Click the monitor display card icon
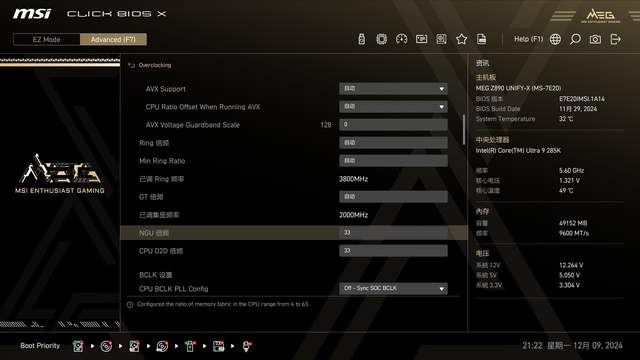Screen dimensions: 640x360 [x=422, y=39]
